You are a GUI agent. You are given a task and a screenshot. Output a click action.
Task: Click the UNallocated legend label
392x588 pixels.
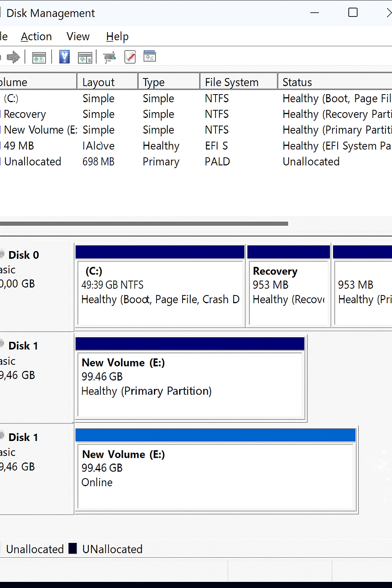(113, 549)
